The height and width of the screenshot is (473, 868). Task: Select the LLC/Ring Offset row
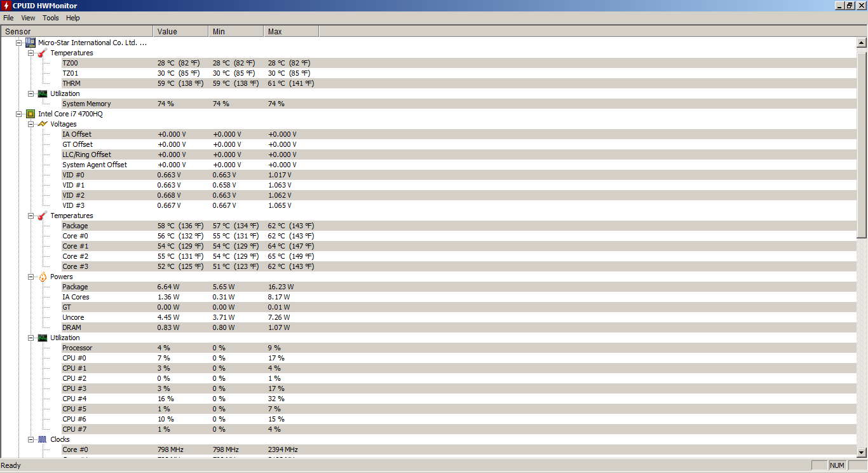click(x=458, y=154)
